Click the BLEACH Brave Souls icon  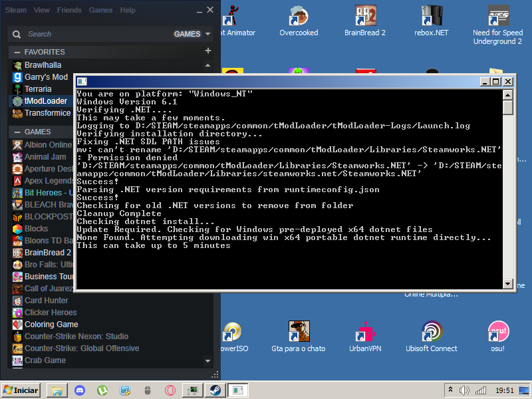pyautogui.click(x=17, y=205)
